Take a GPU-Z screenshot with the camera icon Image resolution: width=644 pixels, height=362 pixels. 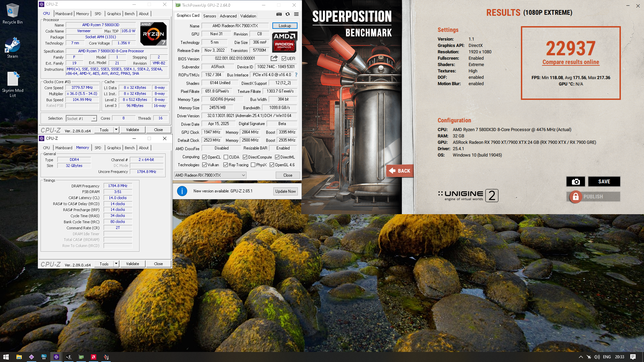[x=279, y=14]
